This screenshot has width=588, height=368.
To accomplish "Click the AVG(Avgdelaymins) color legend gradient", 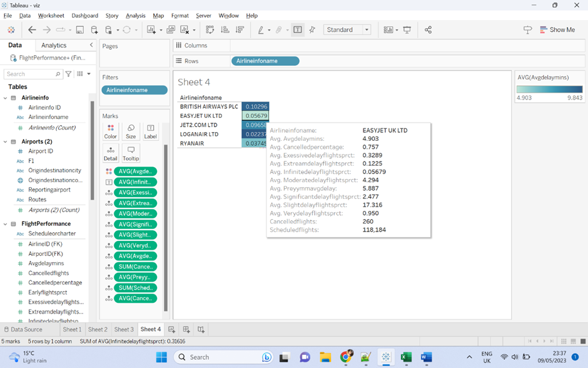I will coord(549,89).
